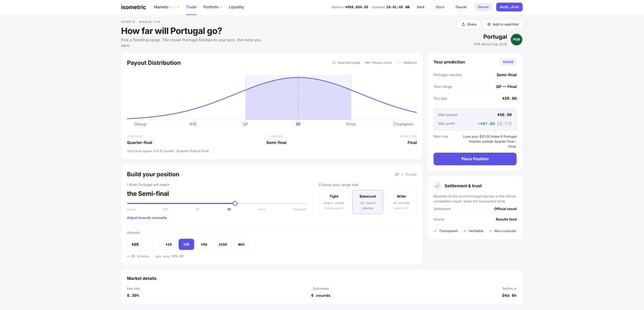Click Place Position button
This screenshot has height=310, width=644.
[x=475, y=159]
